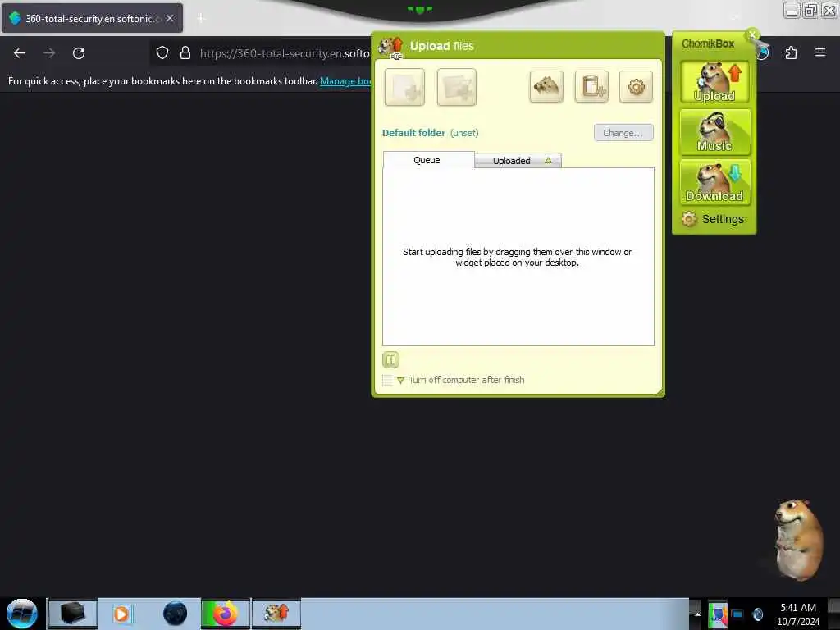This screenshot has height=630, width=840.
Task: Click the Upload files title hamster icon
Action: click(x=390, y=47)
